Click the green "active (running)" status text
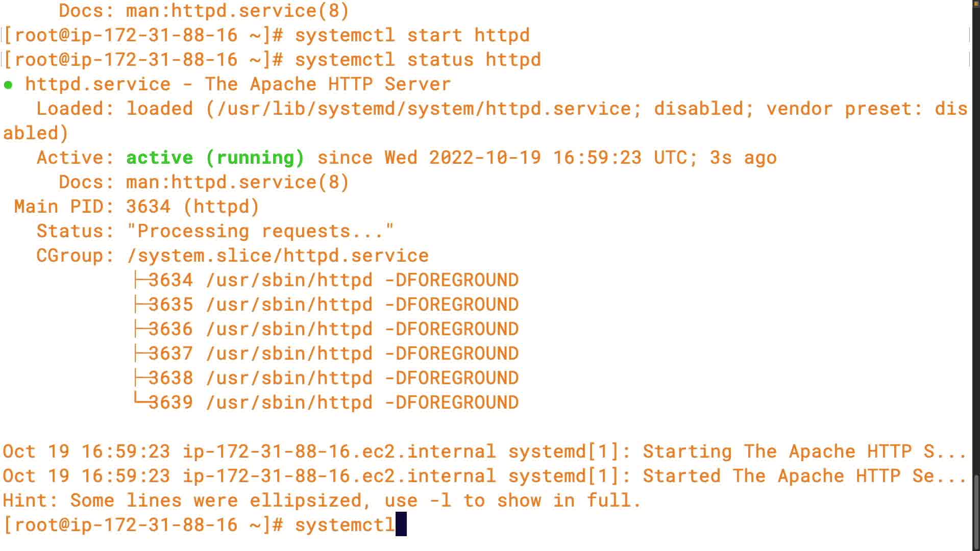980x551 pixels. coord(215,158)
